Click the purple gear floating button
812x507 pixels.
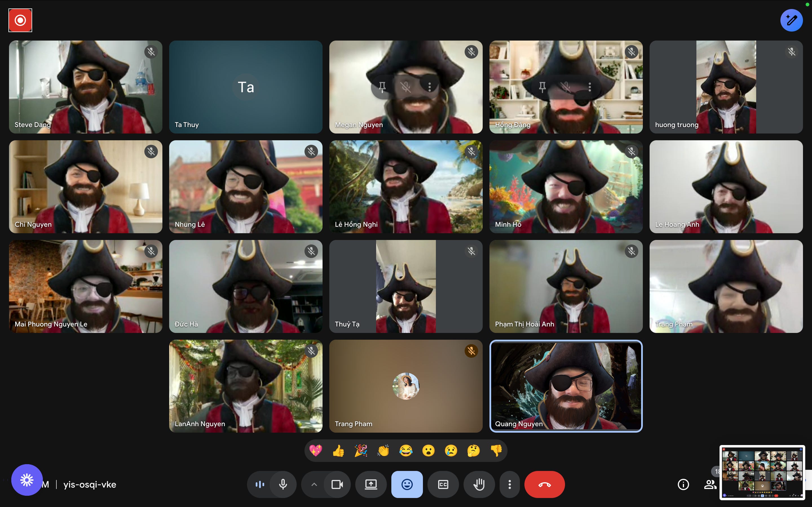coord(27,480)
